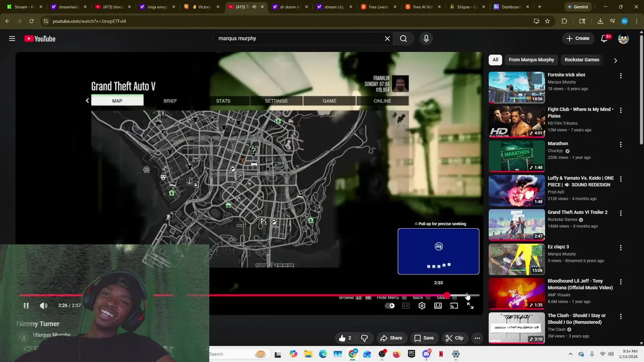Screen dimensions: 644x362
Task: Create a Clip of the video
Action: pyautogui.click(x=454, y=338)
